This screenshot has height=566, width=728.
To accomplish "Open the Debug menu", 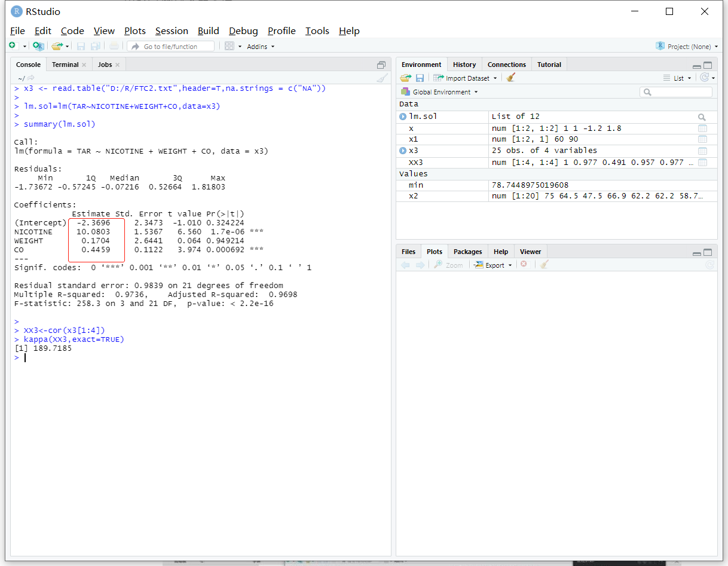I will (x=243, y=30).
